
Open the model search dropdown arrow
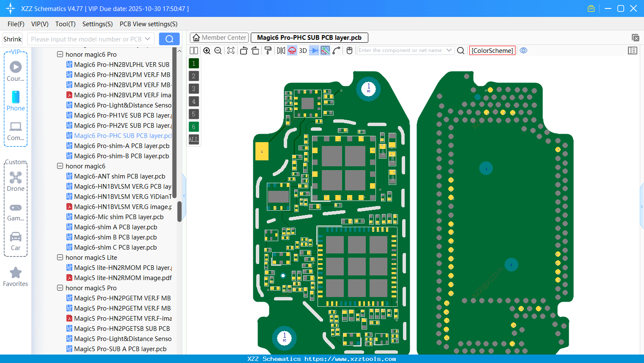coord(148,39)
